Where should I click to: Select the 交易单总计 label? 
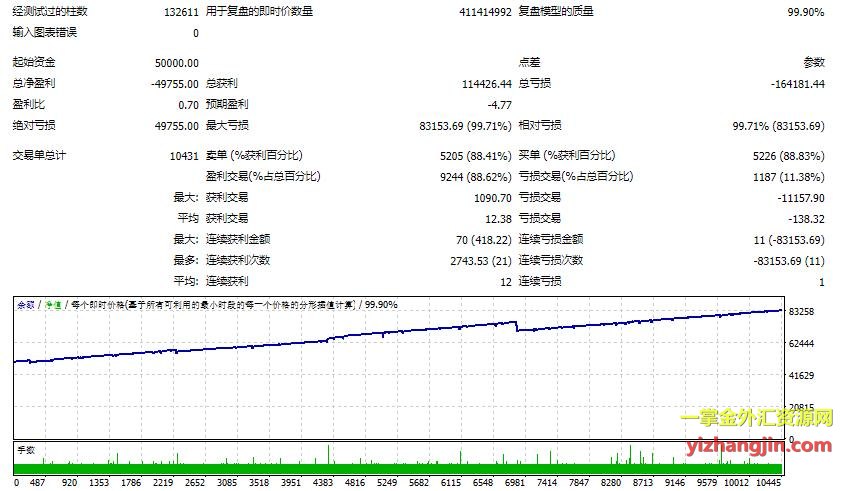click(x=39, y=156)
